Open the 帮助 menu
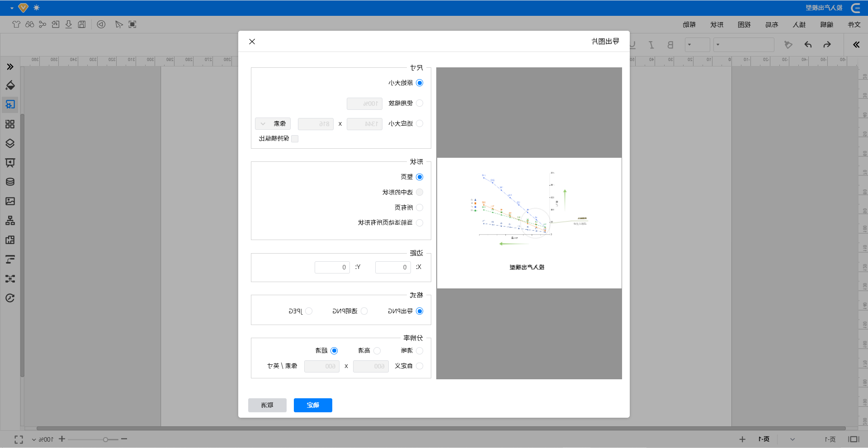The image size is (868, 448). [x=689, y=24]
